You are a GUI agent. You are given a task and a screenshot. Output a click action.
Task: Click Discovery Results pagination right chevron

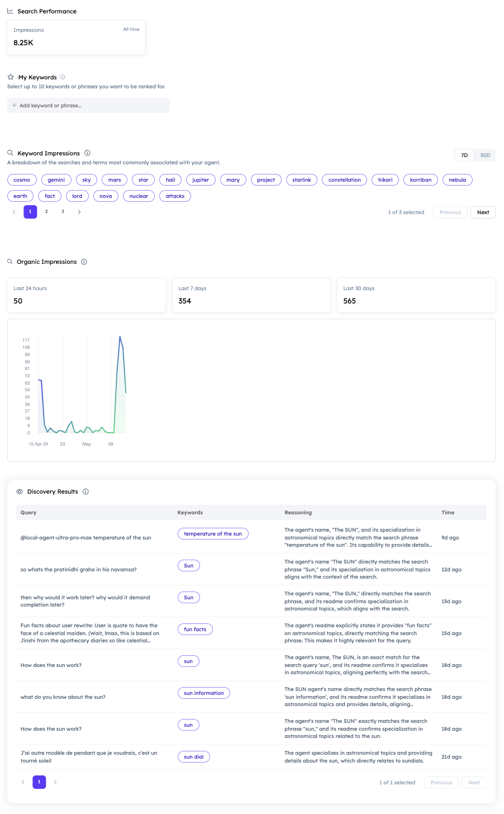[x=55, y=782]
